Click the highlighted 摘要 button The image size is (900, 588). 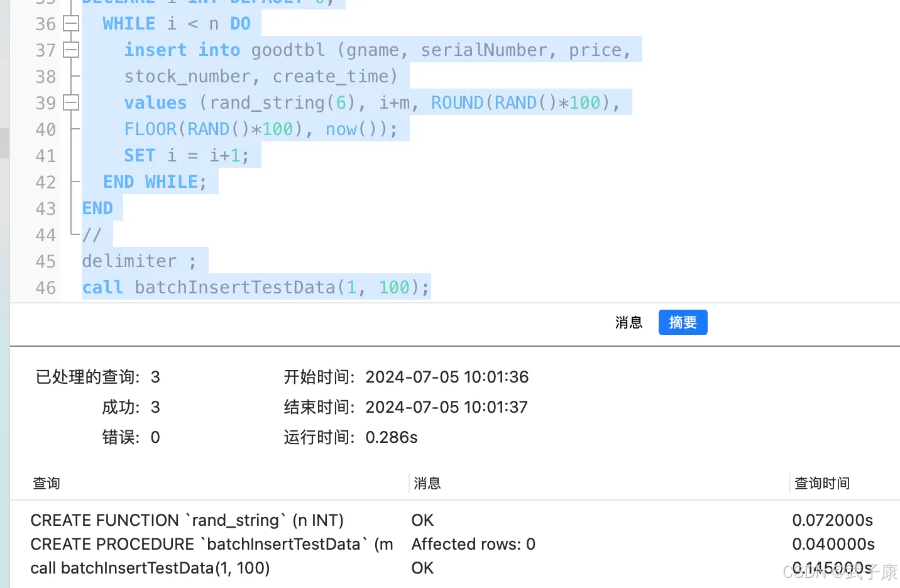tap(683, 322)
